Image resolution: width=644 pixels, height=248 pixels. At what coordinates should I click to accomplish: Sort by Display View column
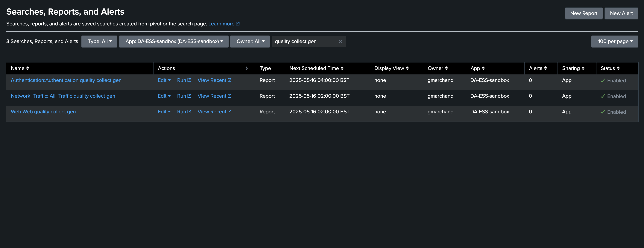click(391, 68)
